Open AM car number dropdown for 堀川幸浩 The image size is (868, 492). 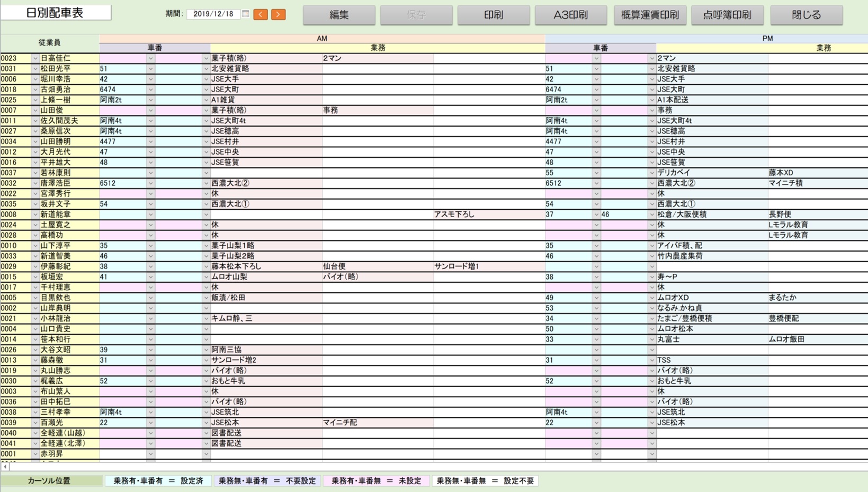[x=150, y=79]
